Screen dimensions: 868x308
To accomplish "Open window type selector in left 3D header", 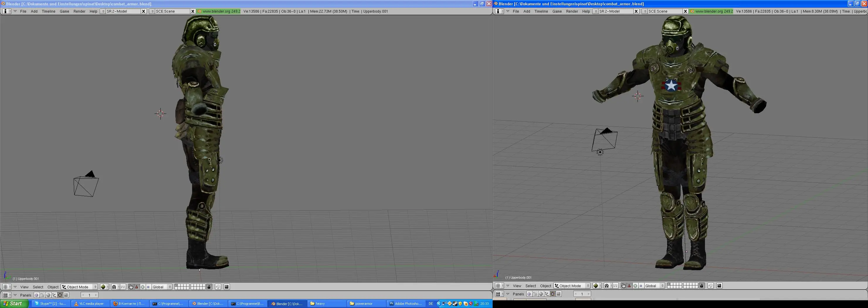I will [x=7, y=287].
